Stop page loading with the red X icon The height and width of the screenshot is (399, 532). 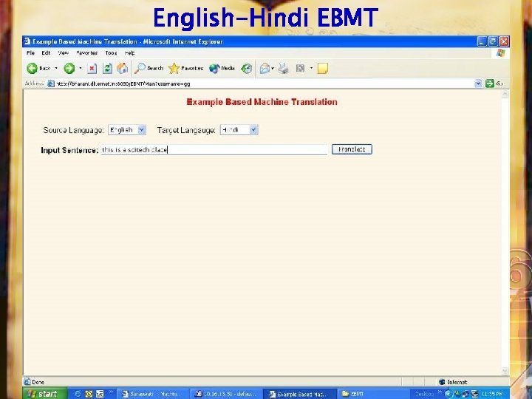(92, 68)
